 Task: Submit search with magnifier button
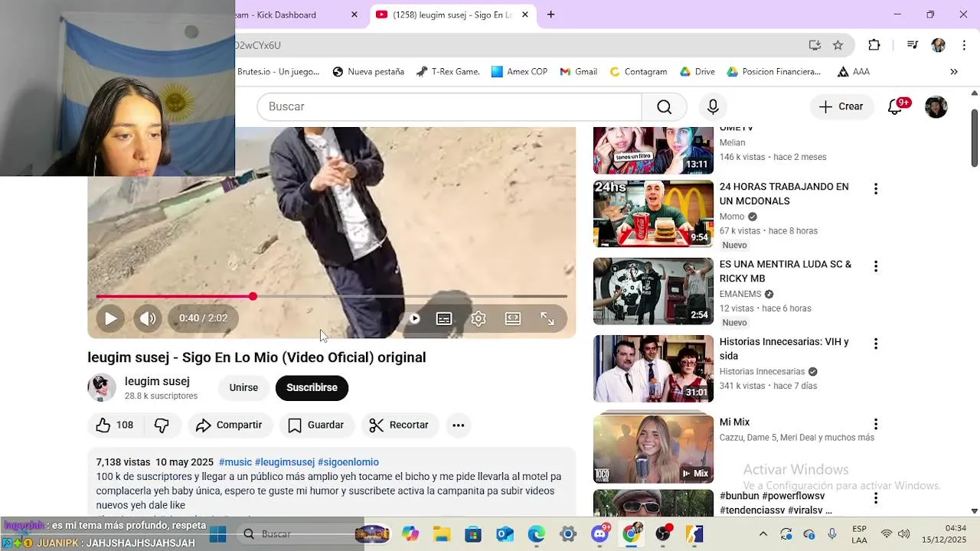665,106
